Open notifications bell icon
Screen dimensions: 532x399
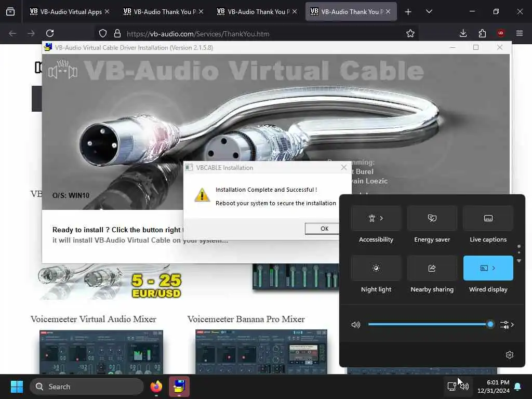point(518,387)
